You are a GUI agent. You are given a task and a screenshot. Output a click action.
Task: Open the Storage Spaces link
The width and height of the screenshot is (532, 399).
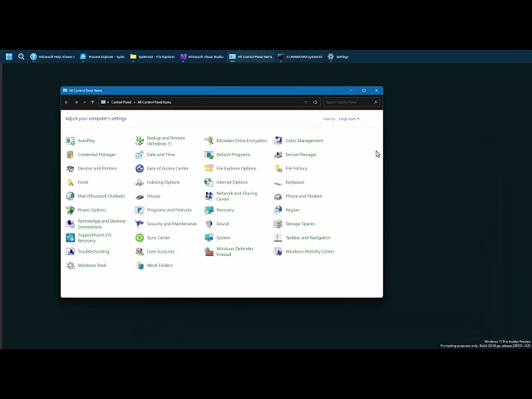[x=300, y=224]
